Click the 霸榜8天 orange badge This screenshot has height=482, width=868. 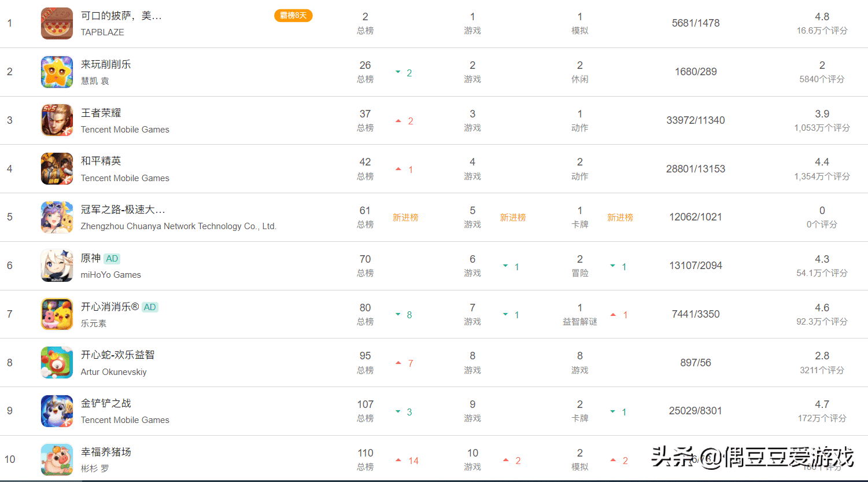[293, 16]
